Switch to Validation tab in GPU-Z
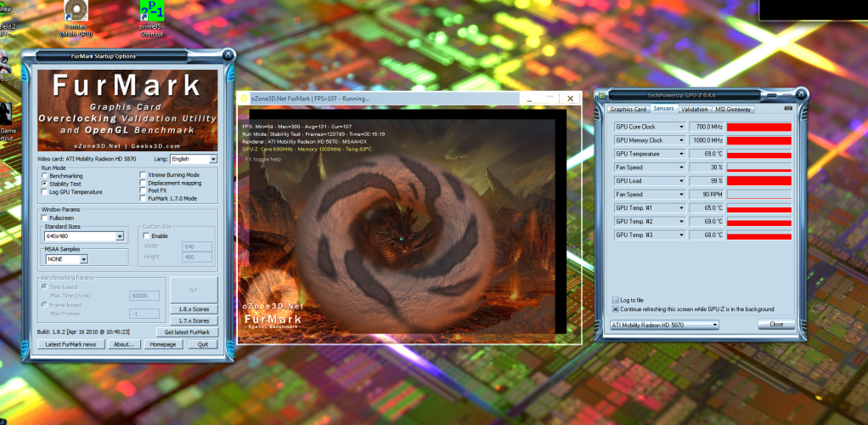The image size is (868, 425). tap(694, 109)
